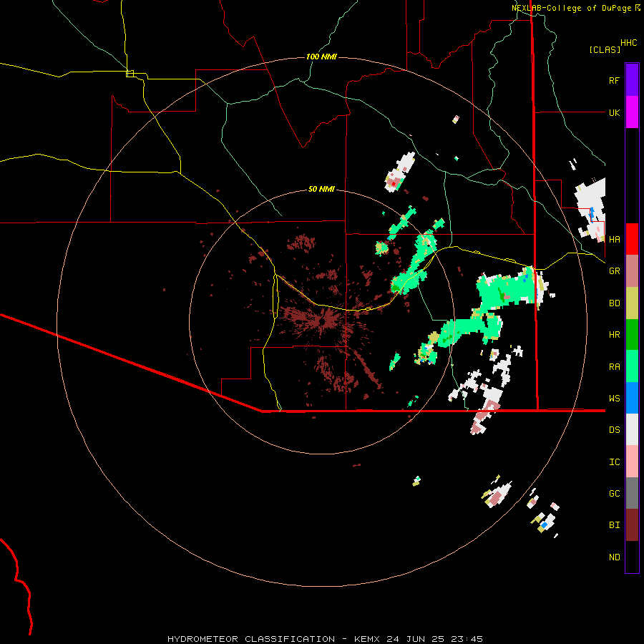Click the DS legend label

(x=614, y=430)
